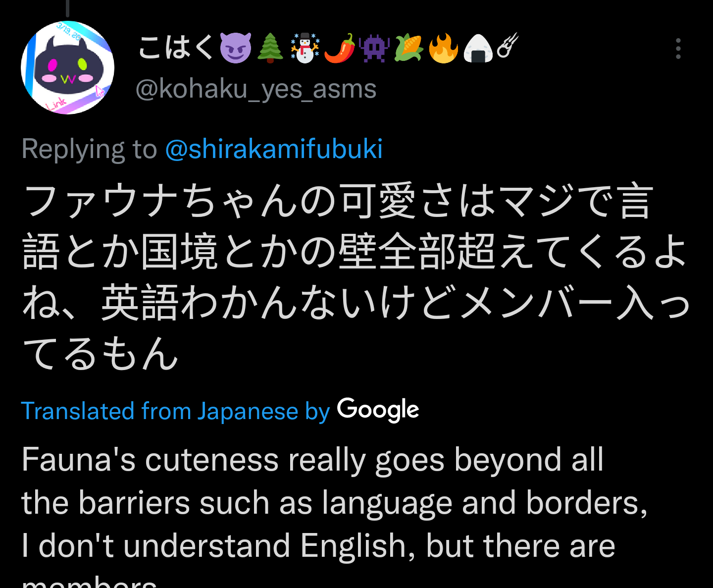Tap the Japanese tweet text about ファウナちゃん
This screenshot has width=713, height=588.
click(x=356, y=277)
